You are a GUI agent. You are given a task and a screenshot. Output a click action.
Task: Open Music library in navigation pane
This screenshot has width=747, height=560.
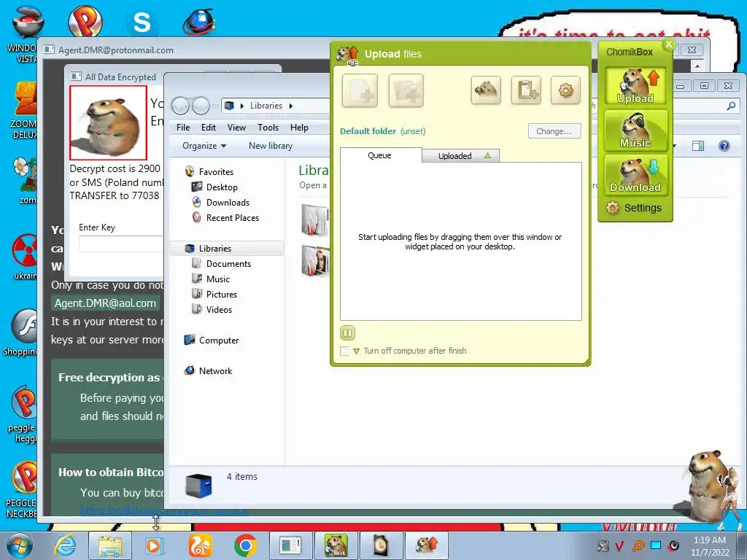pos(211,279)
